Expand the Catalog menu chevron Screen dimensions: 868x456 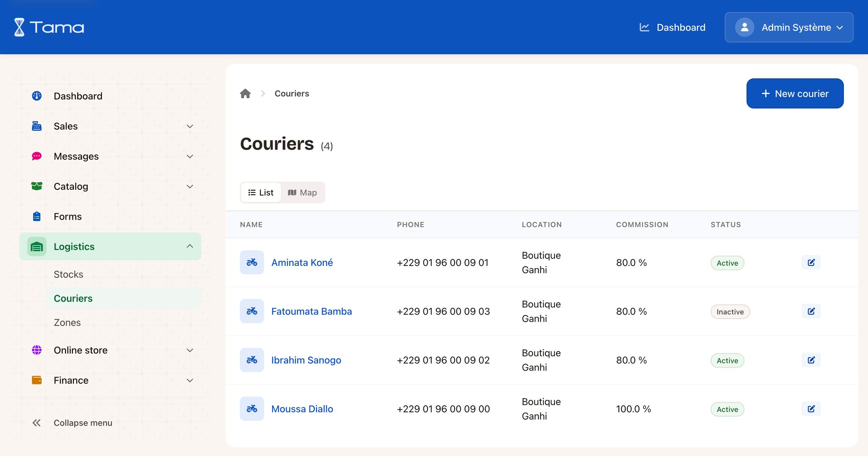click(x=190, y=186)
